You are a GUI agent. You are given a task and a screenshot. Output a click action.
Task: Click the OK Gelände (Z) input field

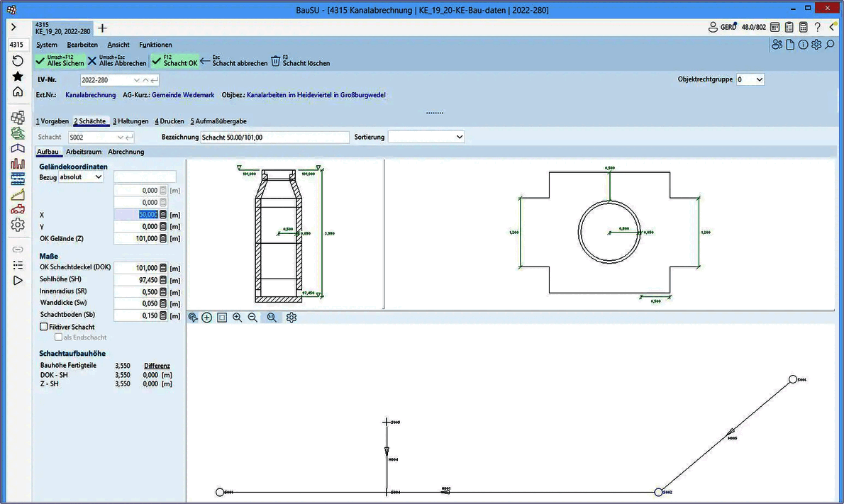[x=136, y=238]
